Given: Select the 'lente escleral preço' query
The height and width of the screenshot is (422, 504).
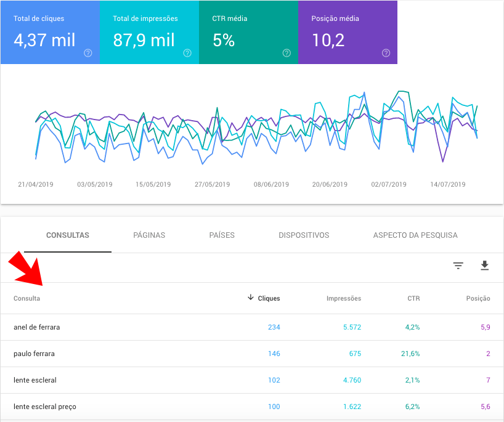Looking at the screenshot, I should point(45,407).
